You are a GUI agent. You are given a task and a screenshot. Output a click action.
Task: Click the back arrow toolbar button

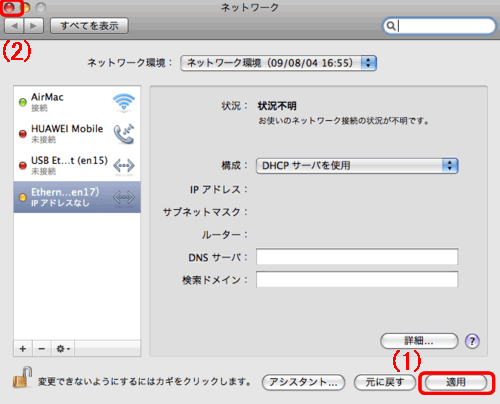coord(14,26)
